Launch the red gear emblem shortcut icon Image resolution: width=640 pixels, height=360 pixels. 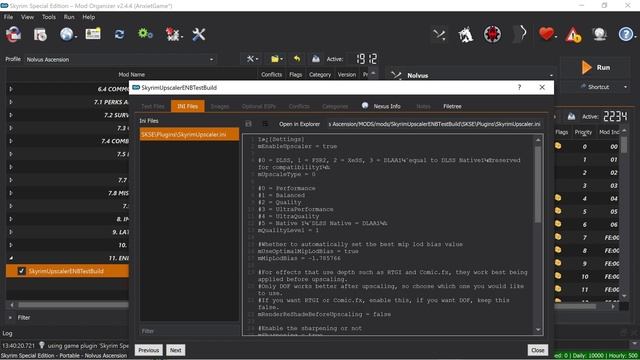pyautogui.click(x=493, y=34)
